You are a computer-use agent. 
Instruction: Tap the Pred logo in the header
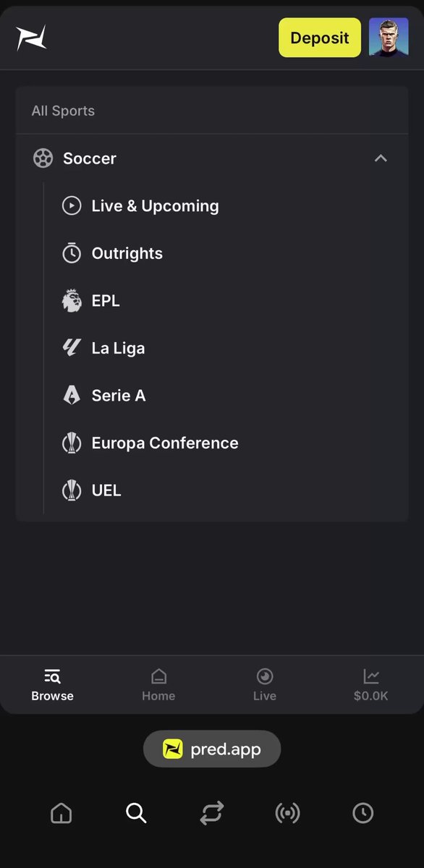[31, 38]
